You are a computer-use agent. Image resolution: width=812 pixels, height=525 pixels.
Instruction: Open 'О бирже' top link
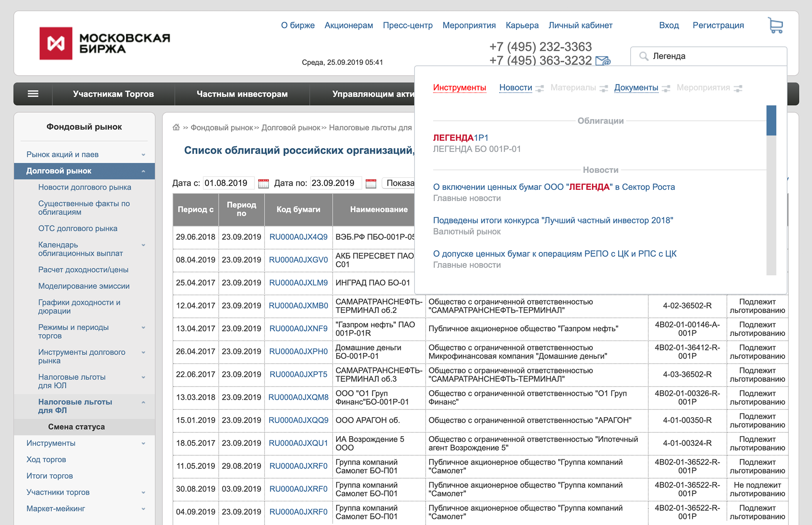298,25
